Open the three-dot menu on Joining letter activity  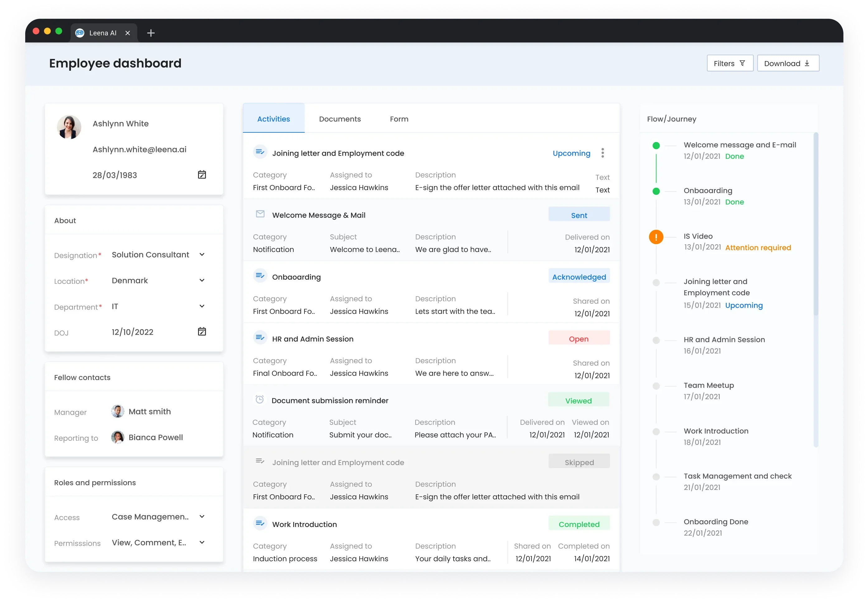click(603, 153)
